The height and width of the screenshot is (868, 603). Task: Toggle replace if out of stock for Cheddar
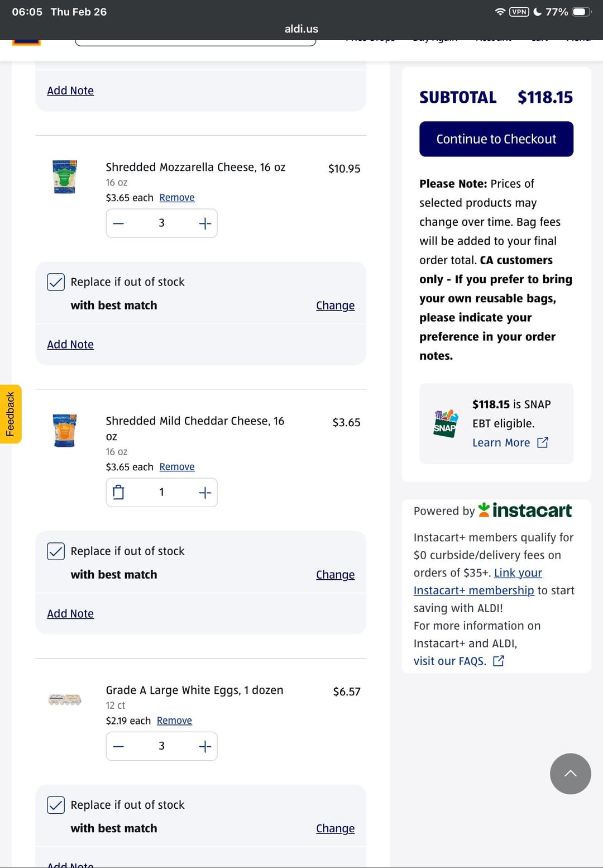pos(56,551)
